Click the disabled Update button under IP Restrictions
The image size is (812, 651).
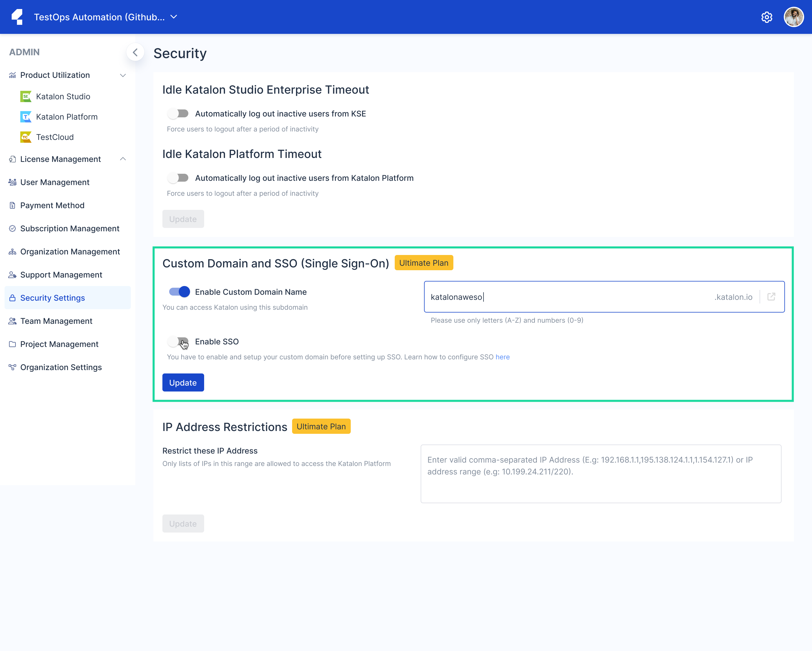pyautogui.click(x=183, y=524)
